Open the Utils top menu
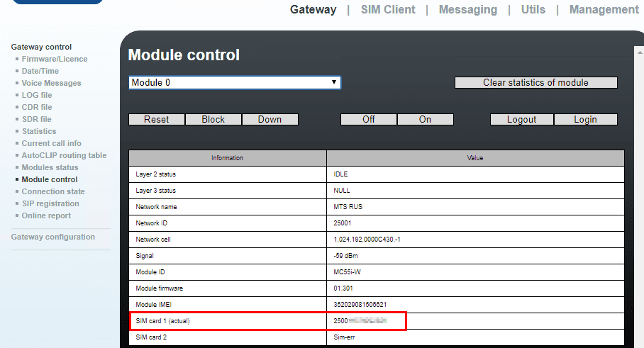 point(533,9)
